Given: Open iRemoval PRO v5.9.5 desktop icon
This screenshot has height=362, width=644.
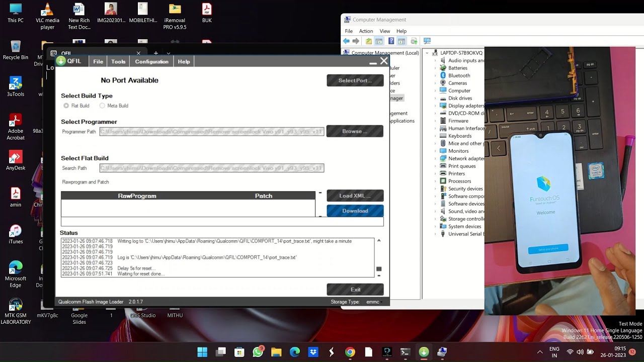Looking at the screenshot, I should pyautogui.click(x=175, y=17).
